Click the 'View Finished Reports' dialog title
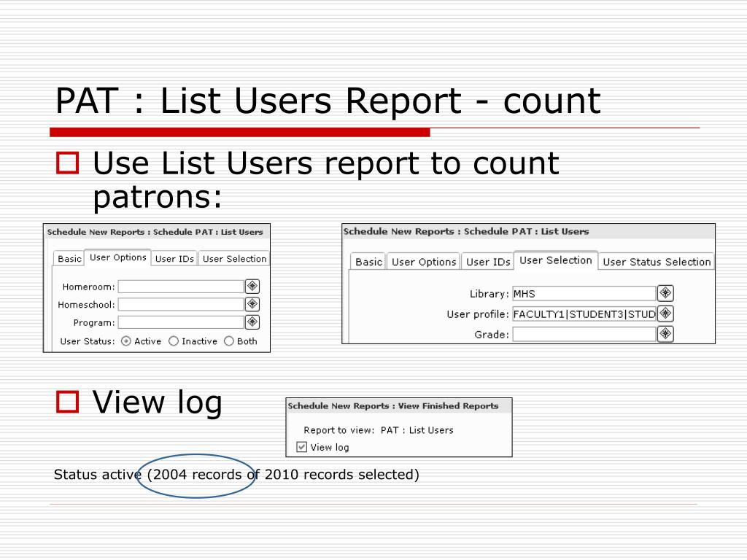 coord(393,405)
